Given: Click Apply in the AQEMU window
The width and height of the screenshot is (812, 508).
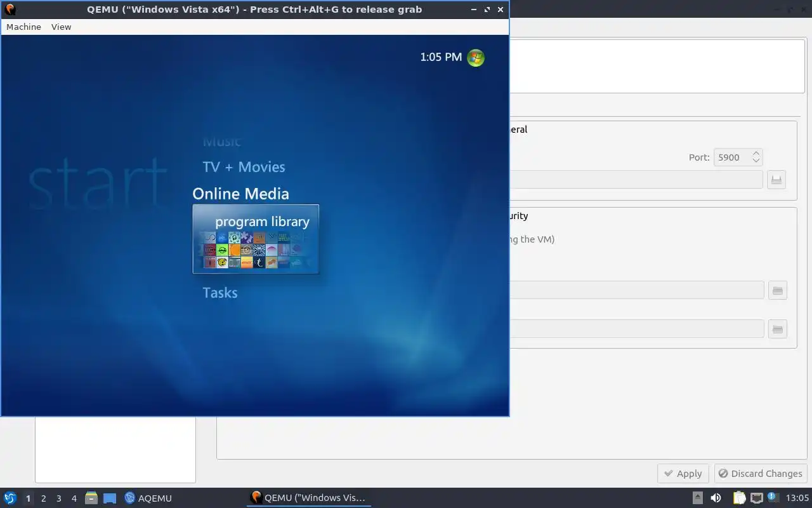Looking at the screenshot, I should (x=683, y=474).
